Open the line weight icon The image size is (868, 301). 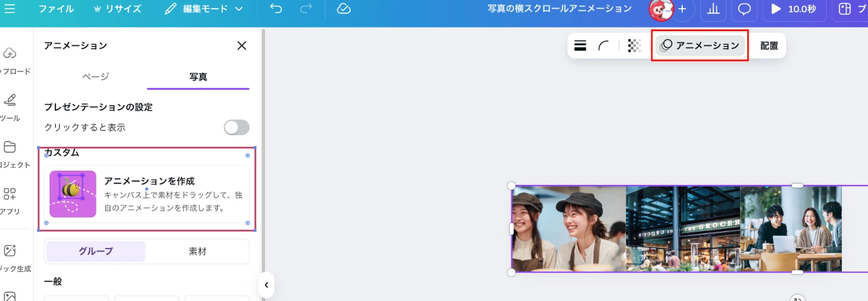580,46
